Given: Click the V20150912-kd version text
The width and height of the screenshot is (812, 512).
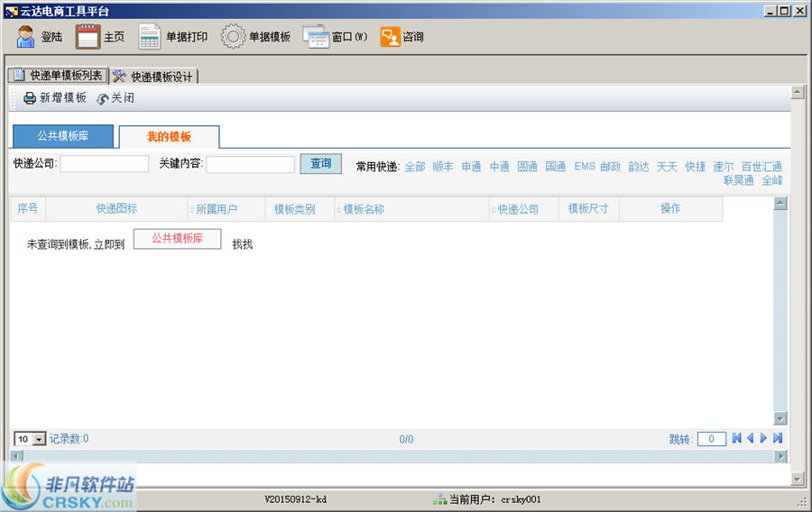Looking at the screenshot, I should [x=296, y=499].
